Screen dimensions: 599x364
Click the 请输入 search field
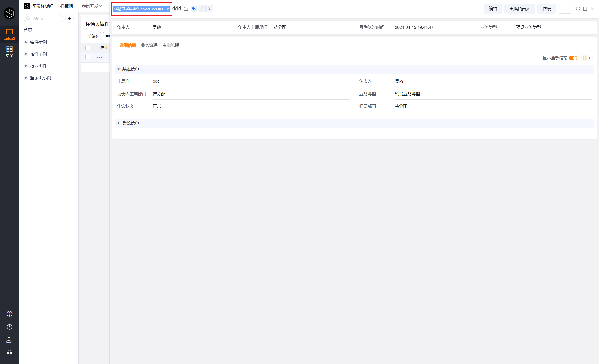[43, 19]
